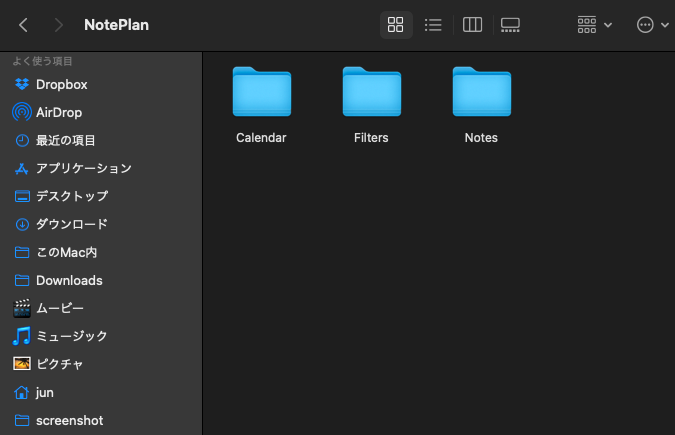
Task: Open the screenshot sidebar folder
Action: [69, 420]
